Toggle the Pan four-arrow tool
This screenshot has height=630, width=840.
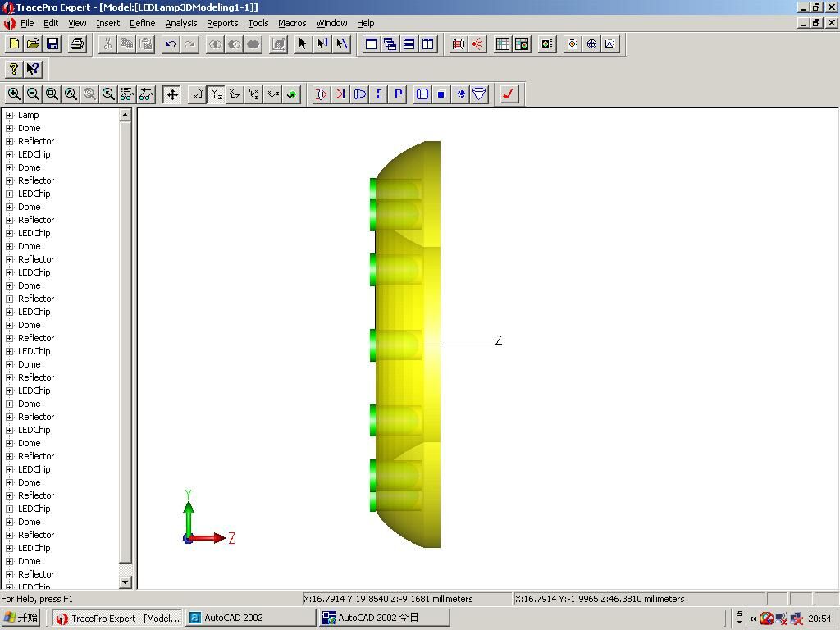click(x=172, y=94)
